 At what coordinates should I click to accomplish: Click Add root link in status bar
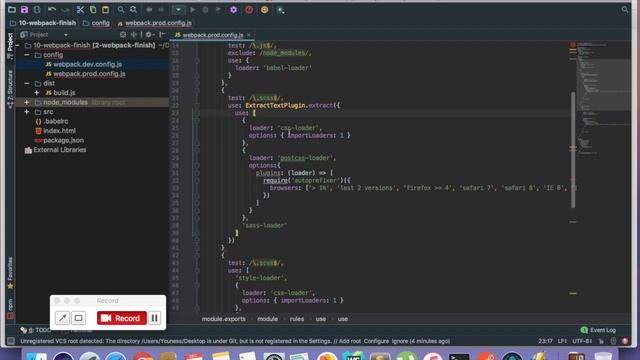tap(350, 341)
